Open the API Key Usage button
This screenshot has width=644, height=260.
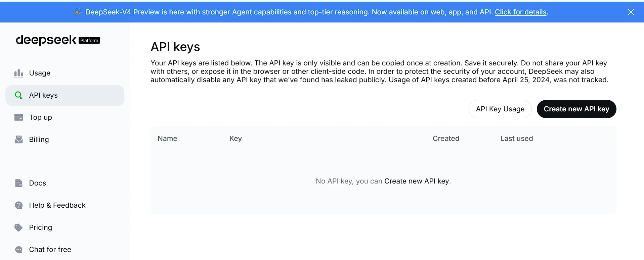[x=500, y=109]
